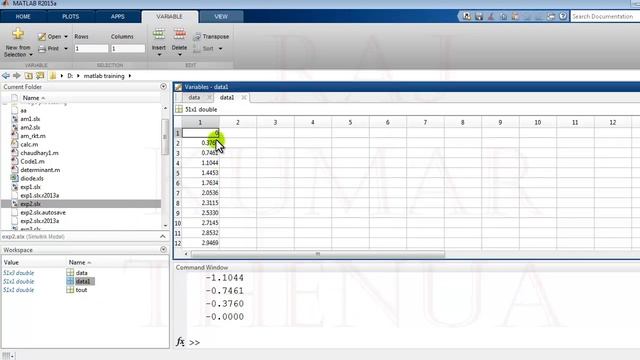
Task: Close the data tab
Action: click(209, 97)
